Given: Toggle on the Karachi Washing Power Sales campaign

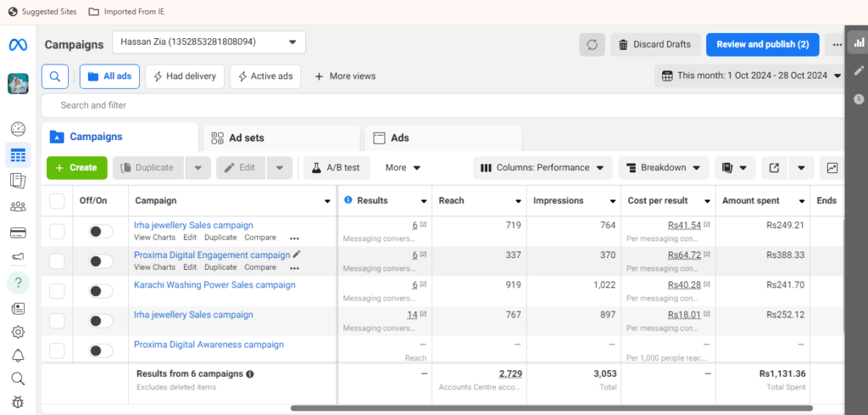Looking at the screenshot, I should [x=101, y=291].
